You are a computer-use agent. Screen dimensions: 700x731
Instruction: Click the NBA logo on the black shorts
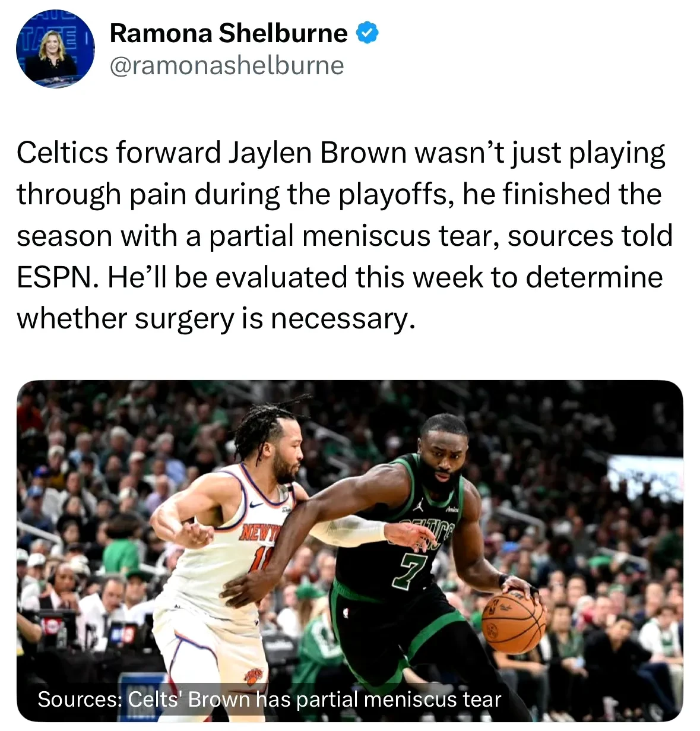tap(346, 612)
